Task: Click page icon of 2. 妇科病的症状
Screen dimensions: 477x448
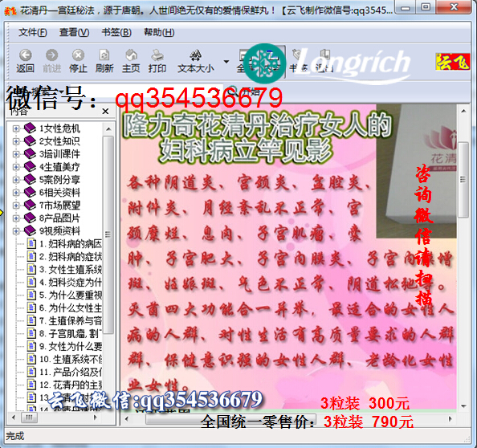Action: 31,256
